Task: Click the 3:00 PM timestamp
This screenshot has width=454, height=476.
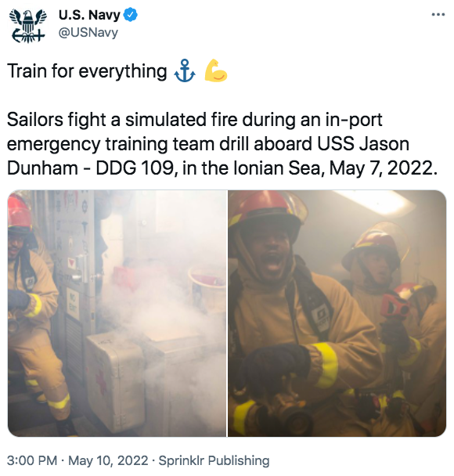Action: pos(32,460)
